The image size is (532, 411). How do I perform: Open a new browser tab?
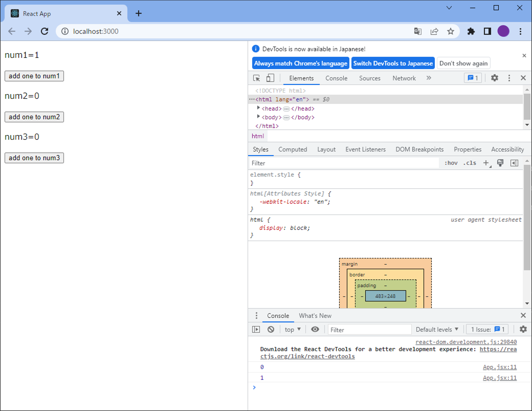point(139,13)
